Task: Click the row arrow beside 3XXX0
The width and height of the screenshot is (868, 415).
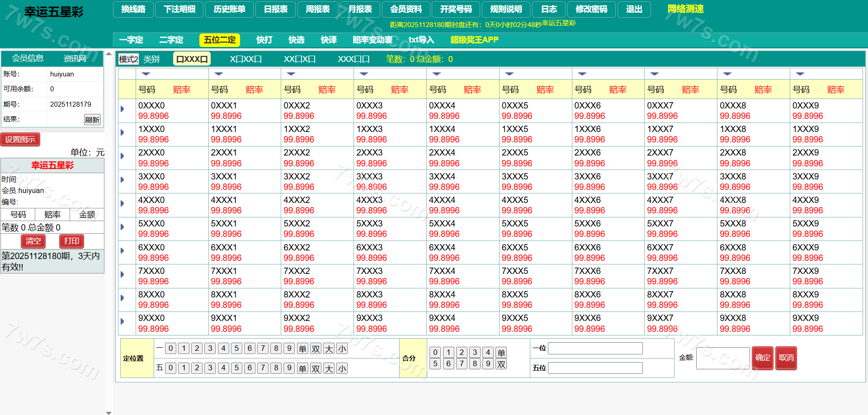Action: (123, 180)
